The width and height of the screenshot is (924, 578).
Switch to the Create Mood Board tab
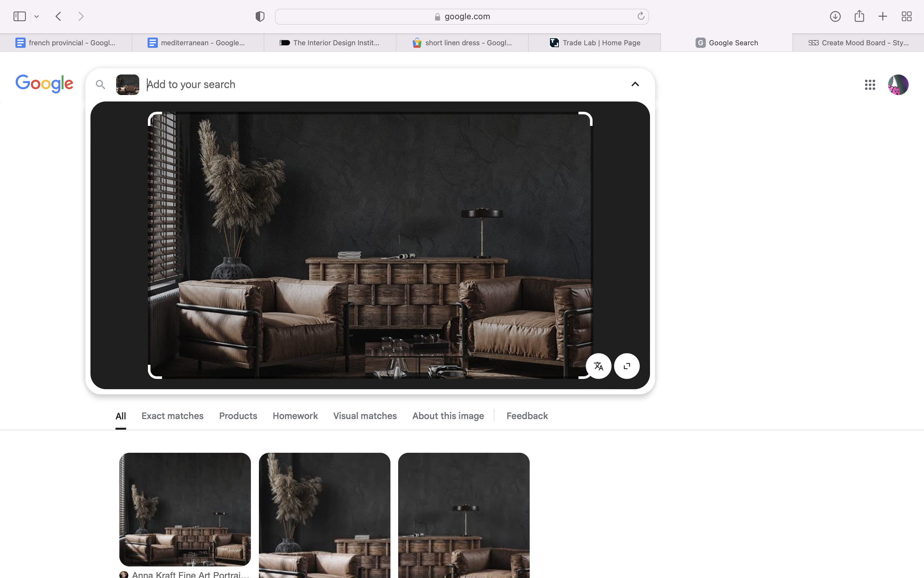[858, 43]
